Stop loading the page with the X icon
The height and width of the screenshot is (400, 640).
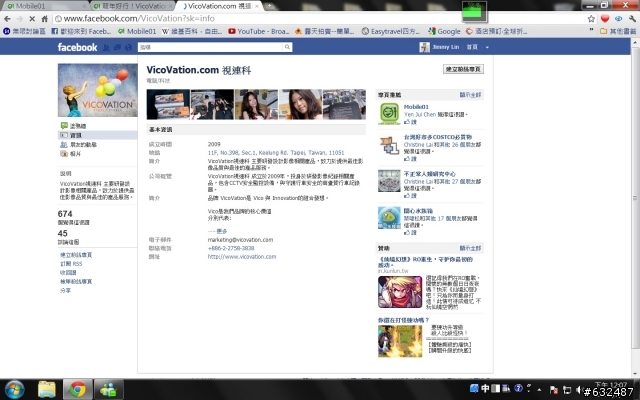coord(32,19)
